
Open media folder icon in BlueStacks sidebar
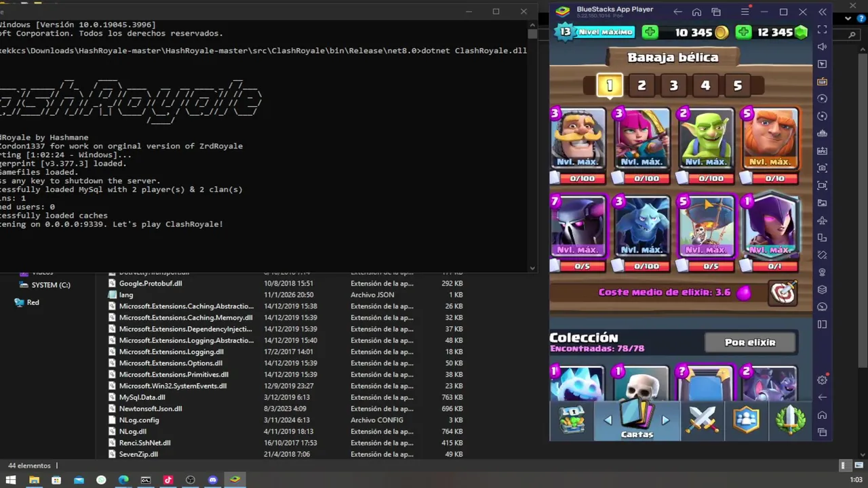tap(822, 203)
